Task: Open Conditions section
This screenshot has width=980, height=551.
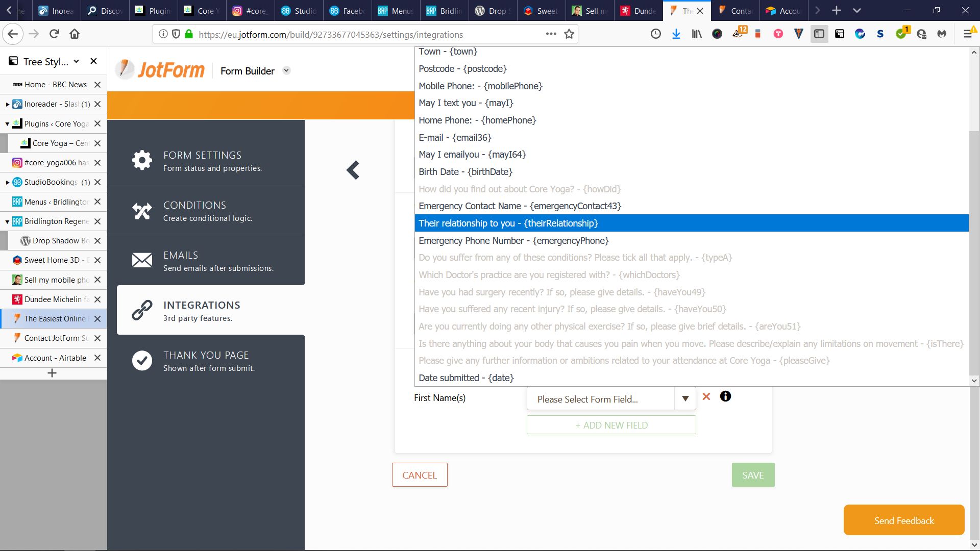Action: point(206,211)
